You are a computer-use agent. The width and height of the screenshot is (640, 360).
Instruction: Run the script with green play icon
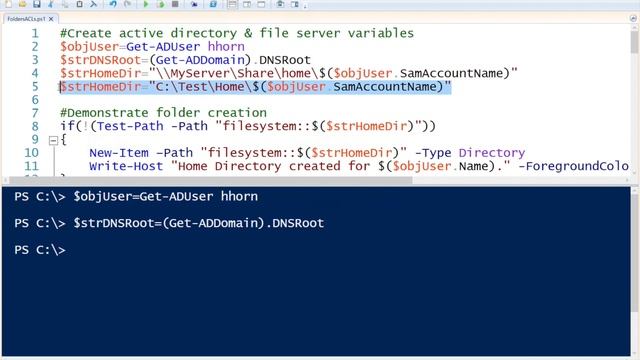point(146,4)
